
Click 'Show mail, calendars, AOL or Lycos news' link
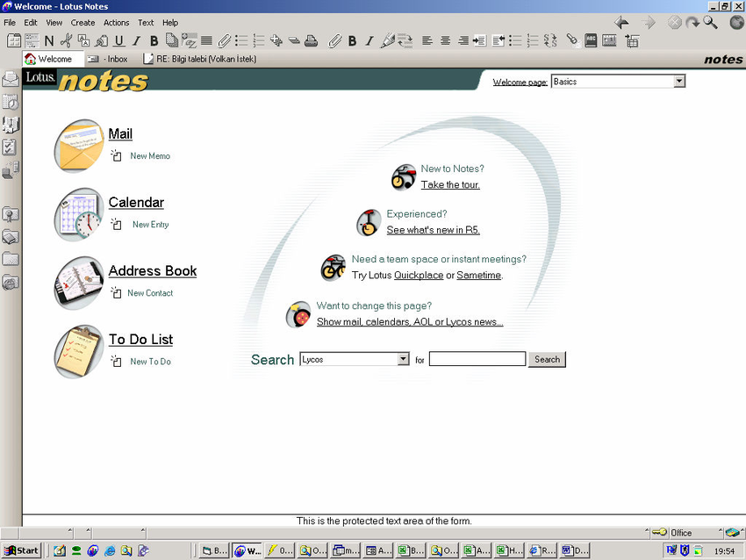tap(410, 321)
